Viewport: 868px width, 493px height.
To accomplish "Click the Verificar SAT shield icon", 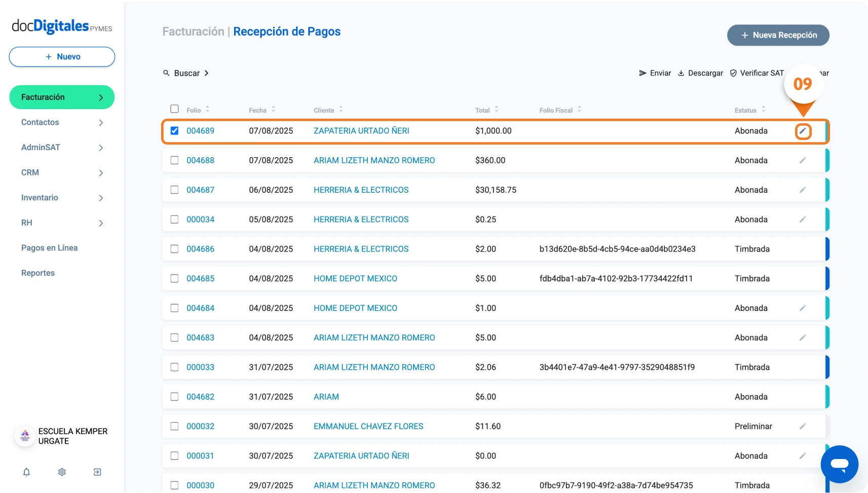I will click(733, 73).
